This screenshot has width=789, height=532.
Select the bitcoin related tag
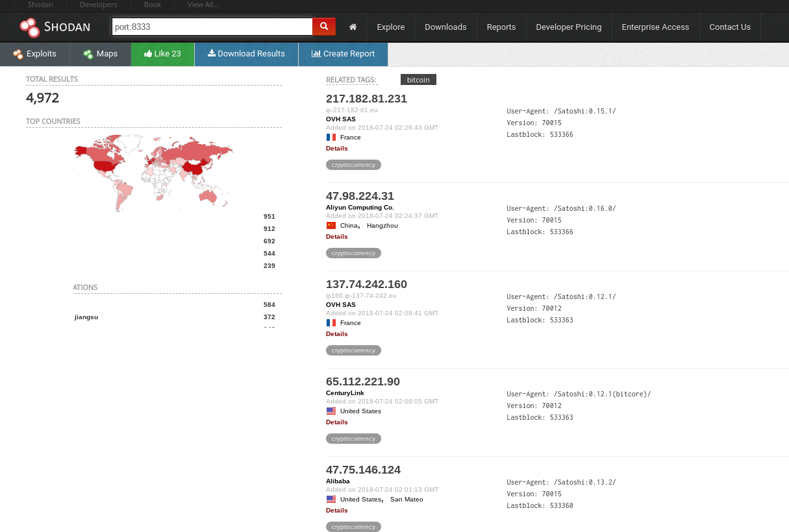[418, 80]
